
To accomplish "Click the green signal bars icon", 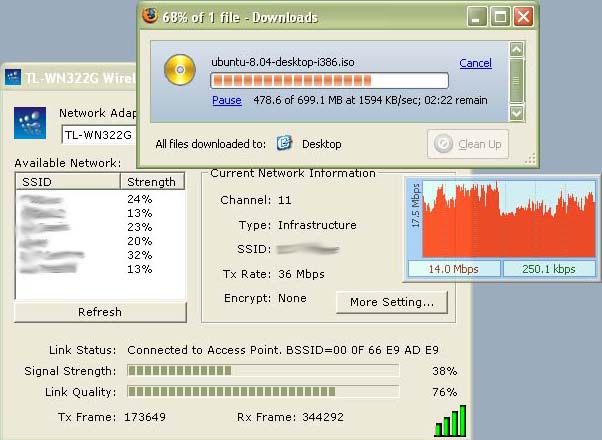I will point(450,421).
